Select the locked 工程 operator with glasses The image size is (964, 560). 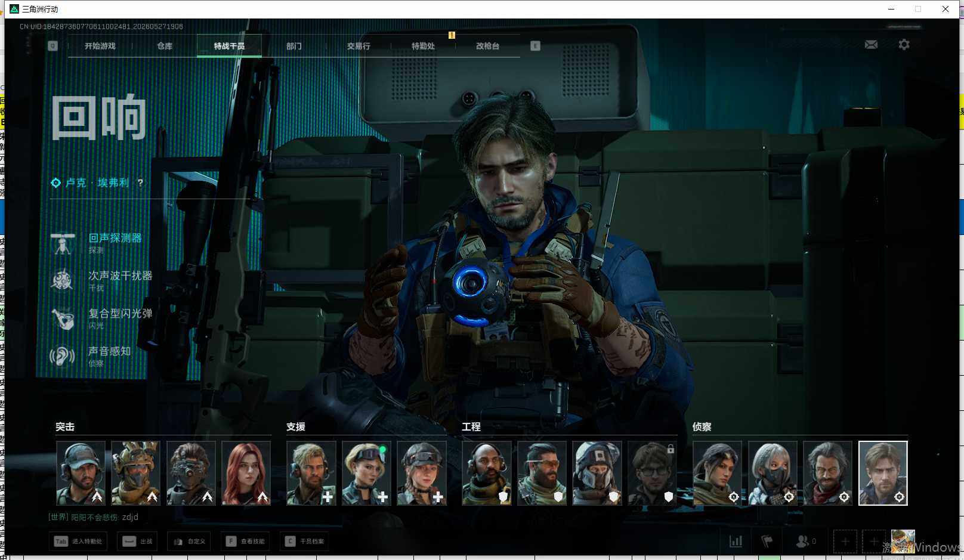point(652,473)
